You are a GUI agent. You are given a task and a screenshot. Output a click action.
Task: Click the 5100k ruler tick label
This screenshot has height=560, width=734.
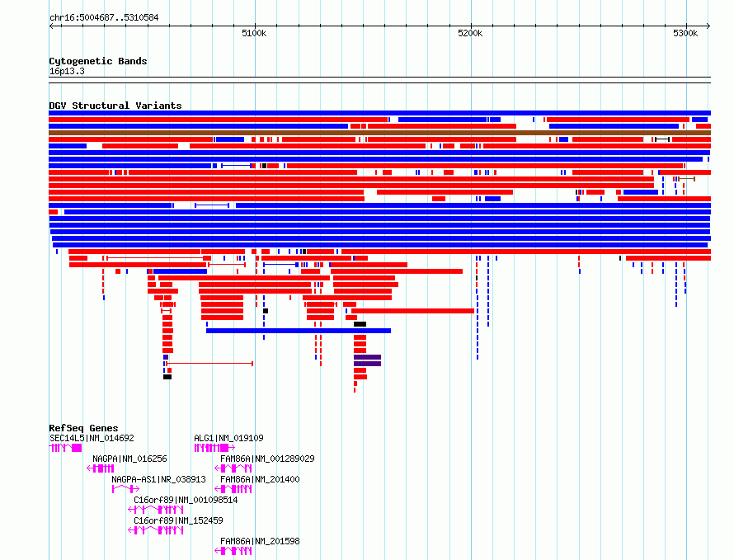coord(254,33)
